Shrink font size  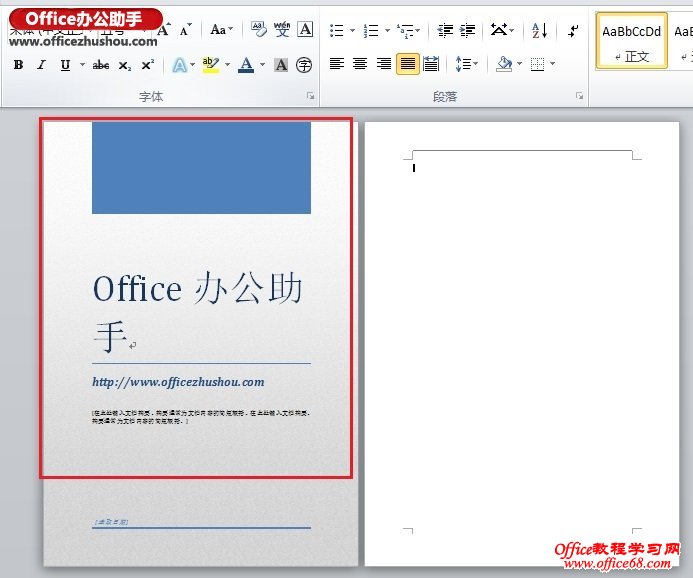[186, 29]
